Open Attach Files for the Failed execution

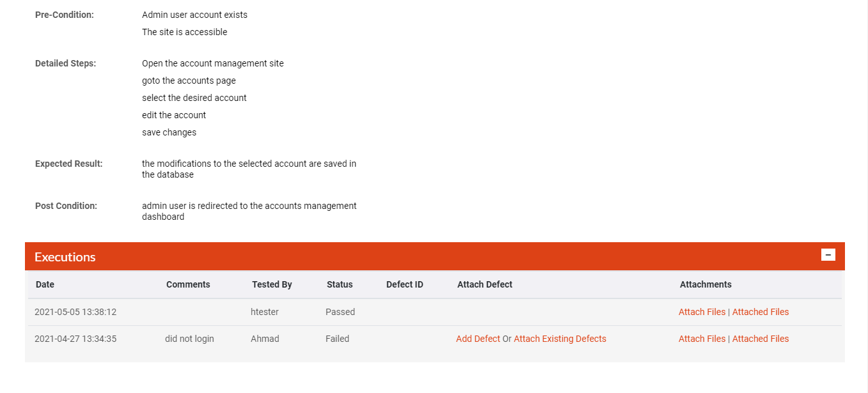(x=702, y=339)
